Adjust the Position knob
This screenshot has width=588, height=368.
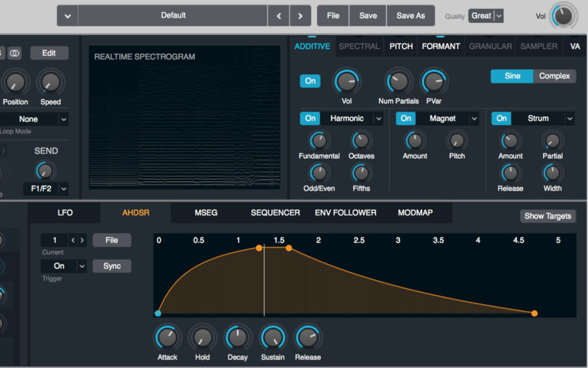pyautogui.click(x=15, y=83)
